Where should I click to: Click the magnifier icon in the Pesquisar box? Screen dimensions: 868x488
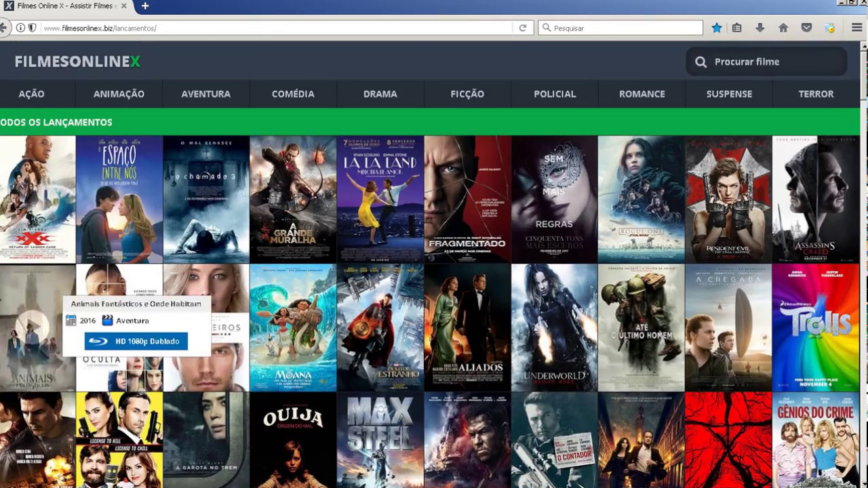tap(546, 28)
